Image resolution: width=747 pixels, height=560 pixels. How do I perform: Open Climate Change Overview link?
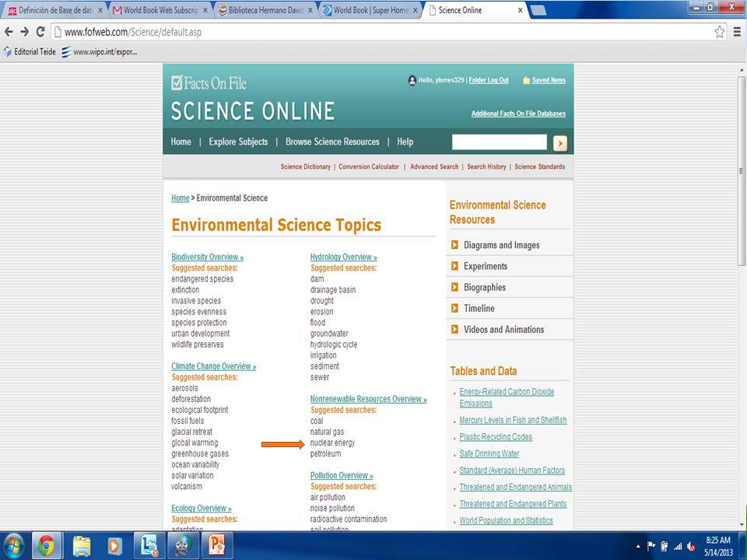[x=213, y=366]
